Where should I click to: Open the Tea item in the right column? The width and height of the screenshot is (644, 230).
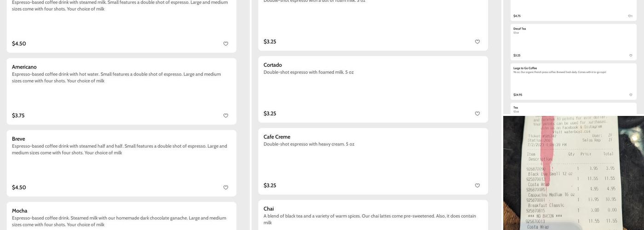point(516,108)
